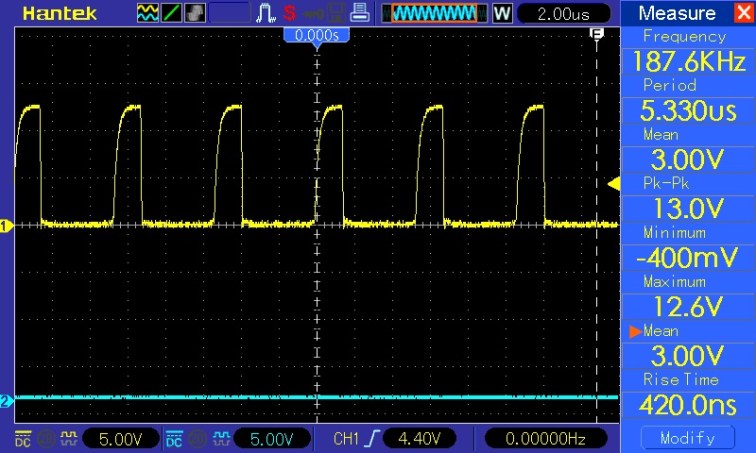Select the Maximum measurement 12.6V

[688, 306]
